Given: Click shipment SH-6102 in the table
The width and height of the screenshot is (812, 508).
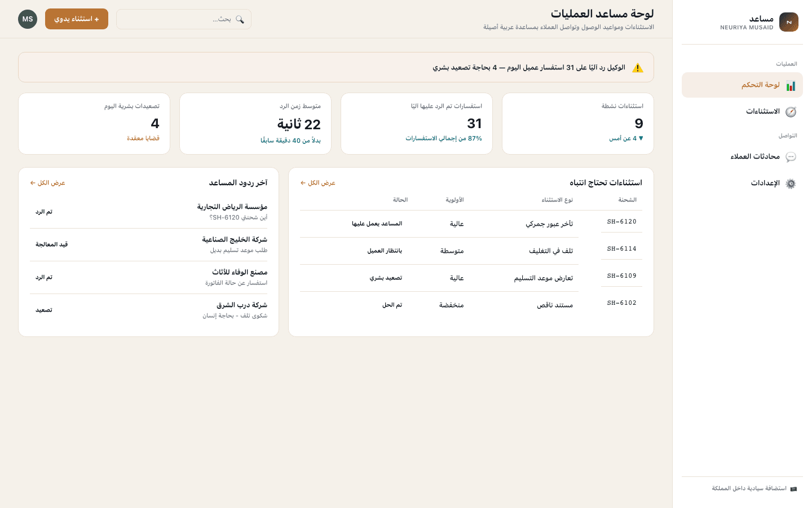Looking at the screenshot, I should pos(621,303).
